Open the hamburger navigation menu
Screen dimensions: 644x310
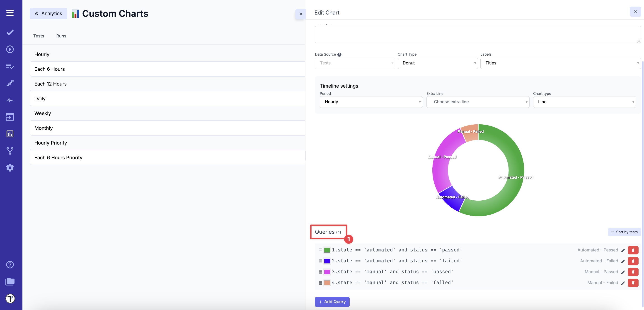pos(10,12)
